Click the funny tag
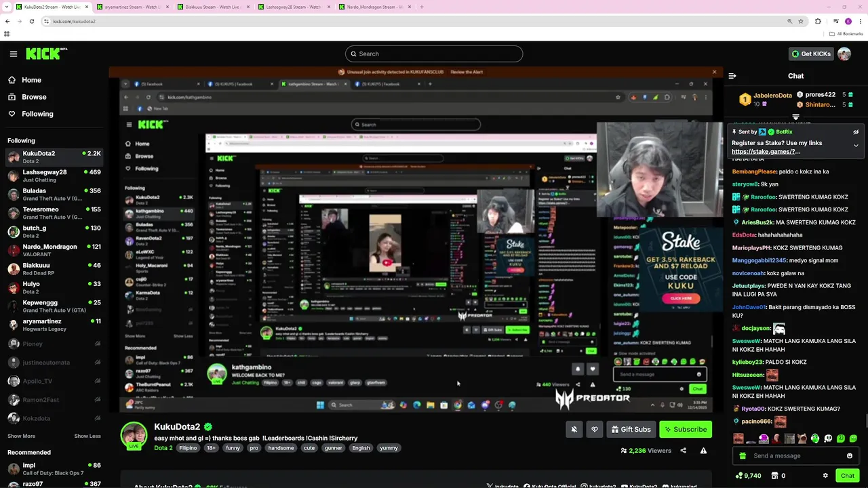 (233, 448)
